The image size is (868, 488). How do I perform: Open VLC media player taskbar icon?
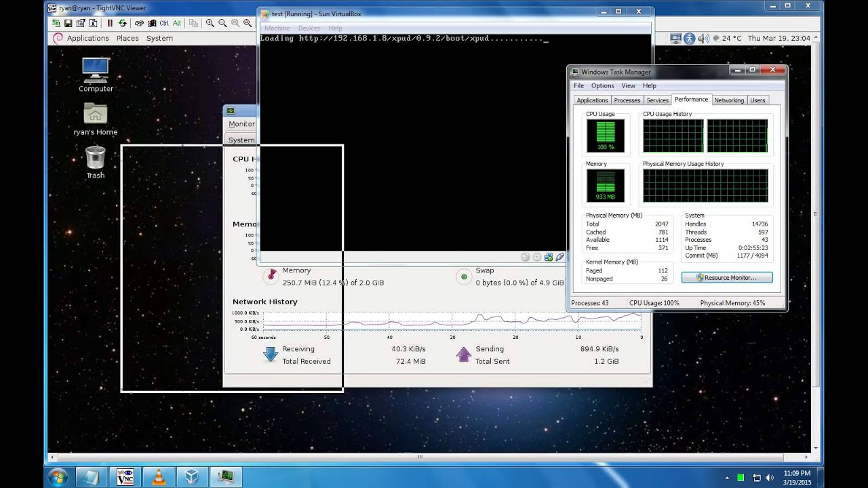pyautogui.click(x=159, y=477)
